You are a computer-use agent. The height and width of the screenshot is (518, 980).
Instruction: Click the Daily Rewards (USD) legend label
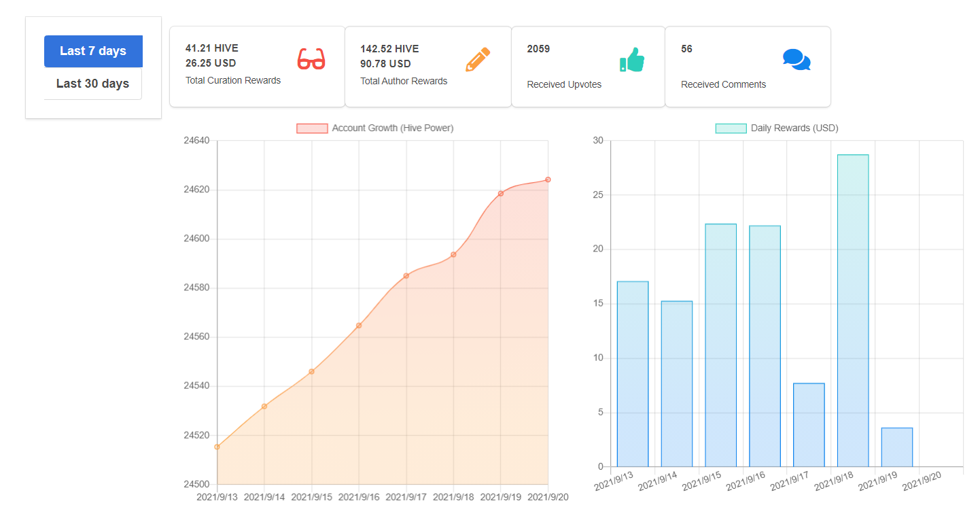pyautogui.click(x=794, y=128)
